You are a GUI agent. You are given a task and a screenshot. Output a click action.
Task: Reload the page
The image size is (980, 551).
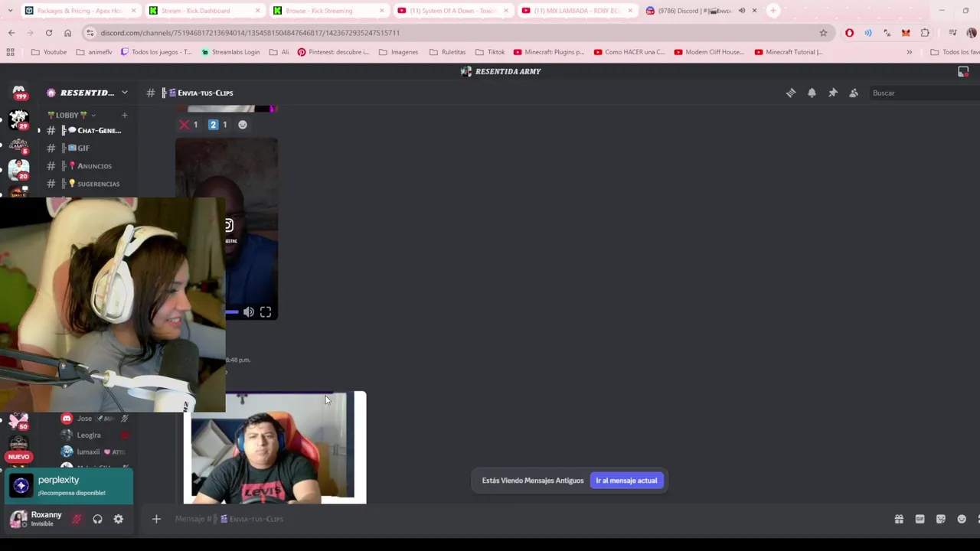48,33
